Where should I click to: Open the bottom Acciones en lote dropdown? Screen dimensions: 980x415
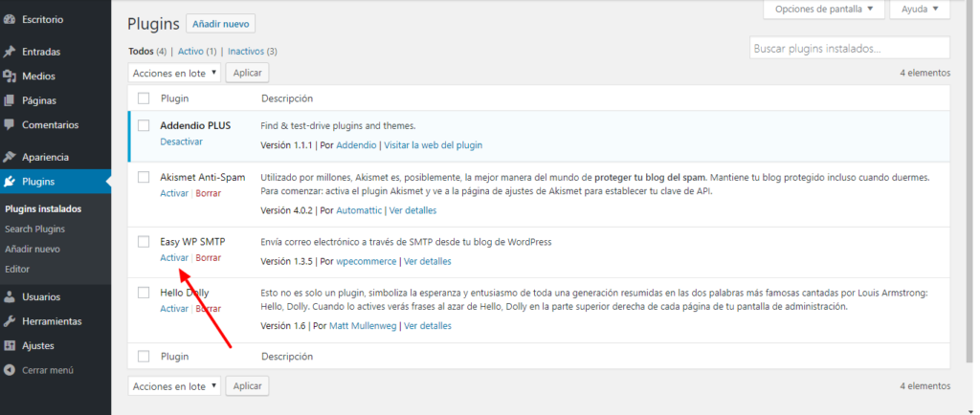coord(174,386)
